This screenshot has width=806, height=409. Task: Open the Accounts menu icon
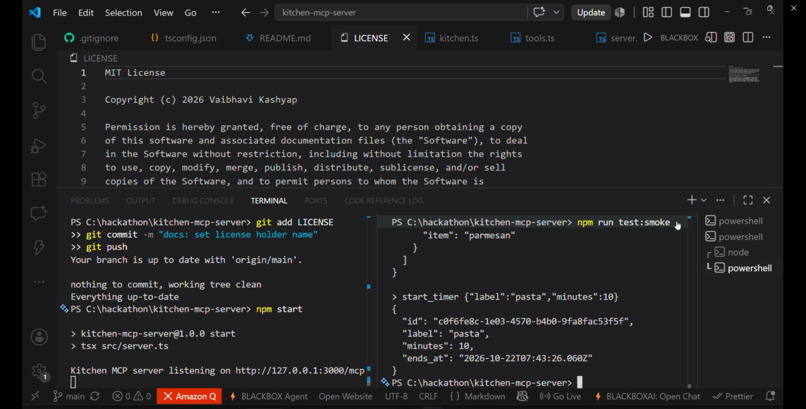point(39,337)
